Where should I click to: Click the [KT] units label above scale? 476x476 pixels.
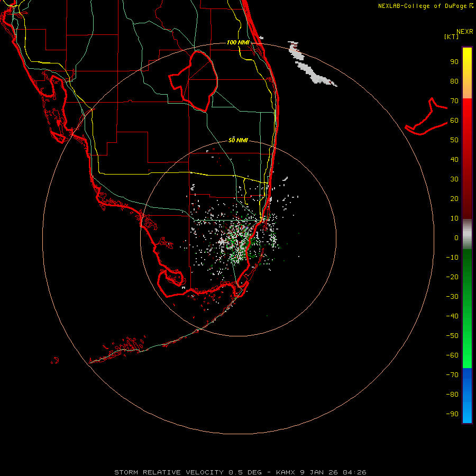pos(452,36)
